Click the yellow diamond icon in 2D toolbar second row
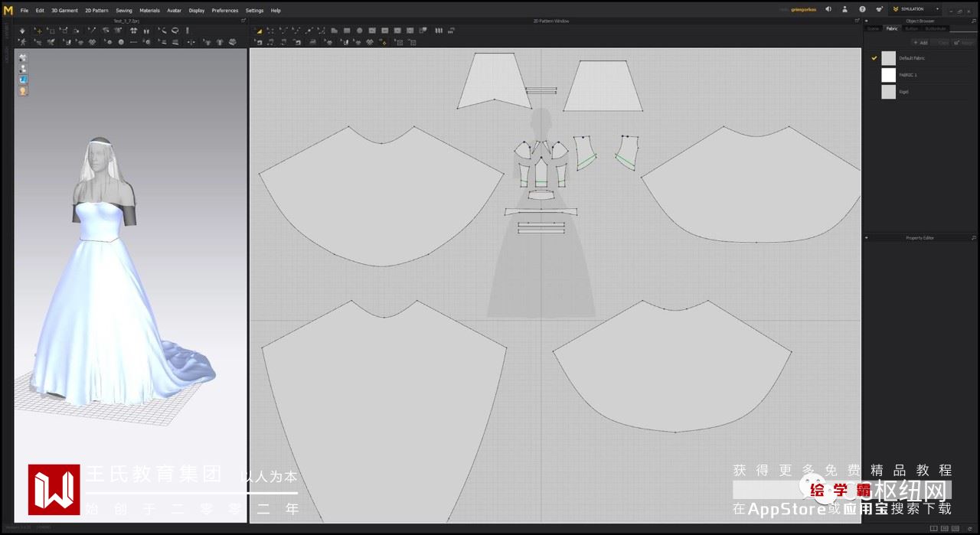This screenshot has height=535, width=980. point(382,41)
